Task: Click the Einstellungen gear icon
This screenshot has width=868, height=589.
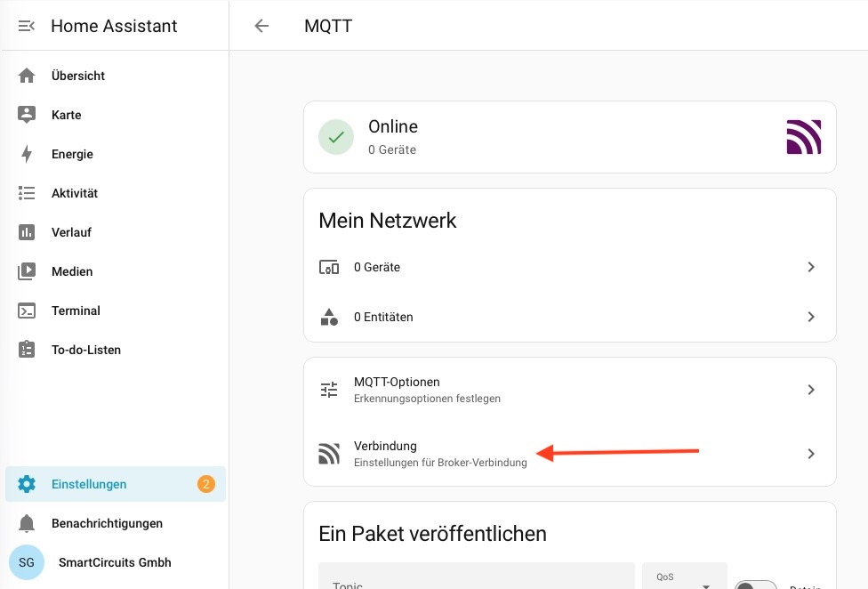Action: tap(26, 484)
